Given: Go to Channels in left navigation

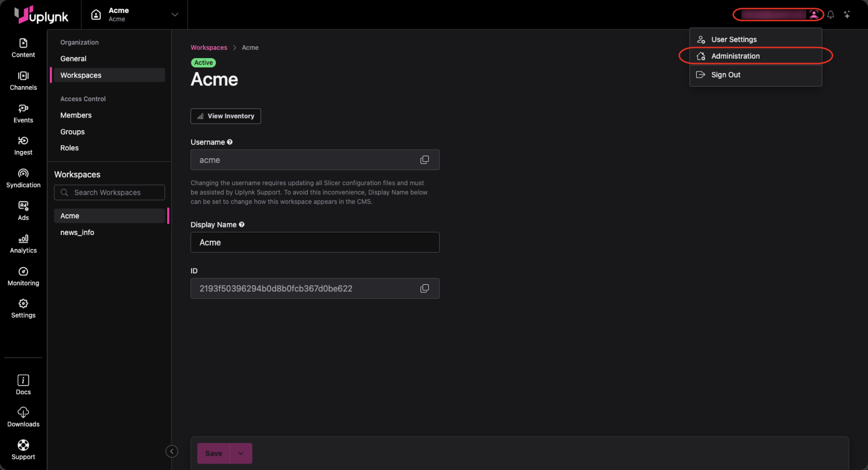Looking at the screenshot, I should click(23, 80).
